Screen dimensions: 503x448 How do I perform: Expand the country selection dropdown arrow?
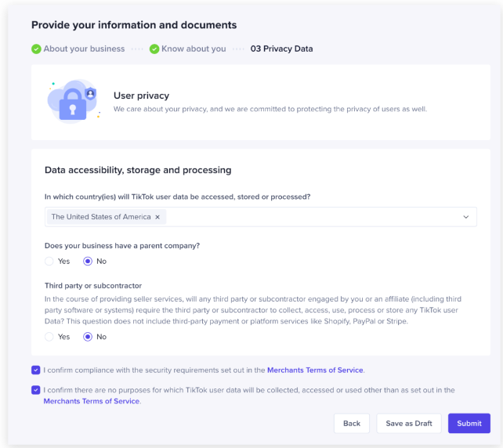[466, 217]
